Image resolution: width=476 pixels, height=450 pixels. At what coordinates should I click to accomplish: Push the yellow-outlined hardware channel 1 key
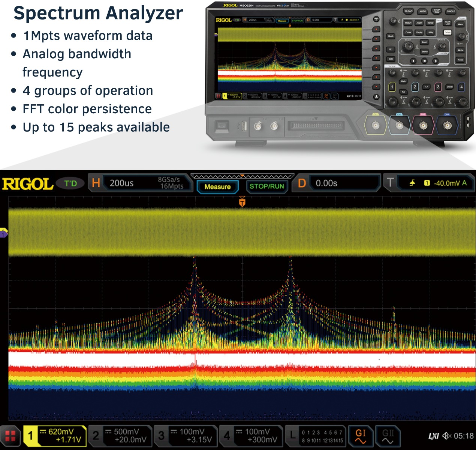coord(392,87)
